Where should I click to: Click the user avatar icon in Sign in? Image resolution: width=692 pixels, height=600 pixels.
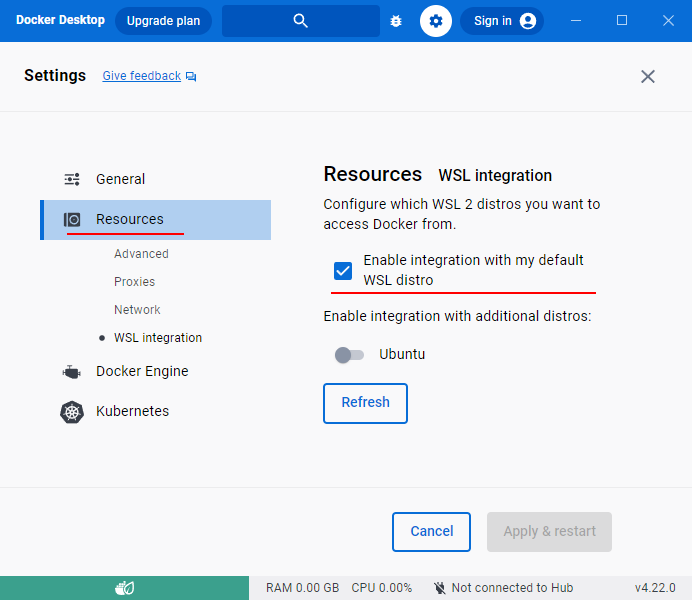pyautogui.click(x=528, y=21)
